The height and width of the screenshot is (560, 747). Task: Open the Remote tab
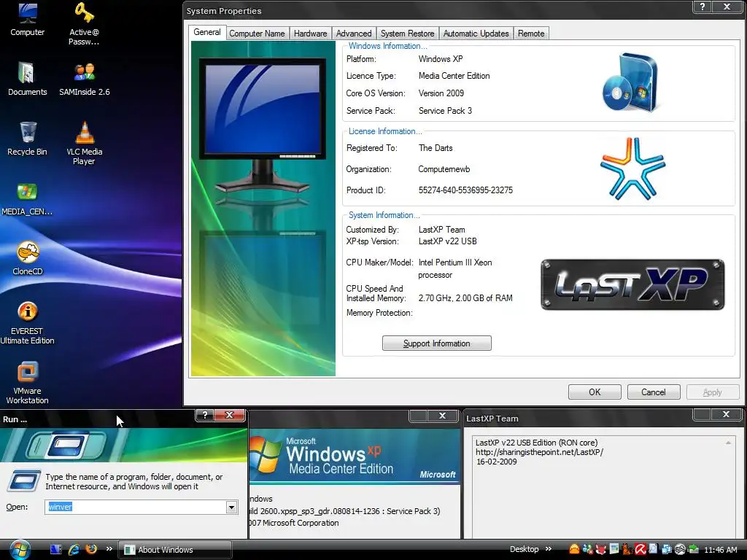[x=531, y=34]
